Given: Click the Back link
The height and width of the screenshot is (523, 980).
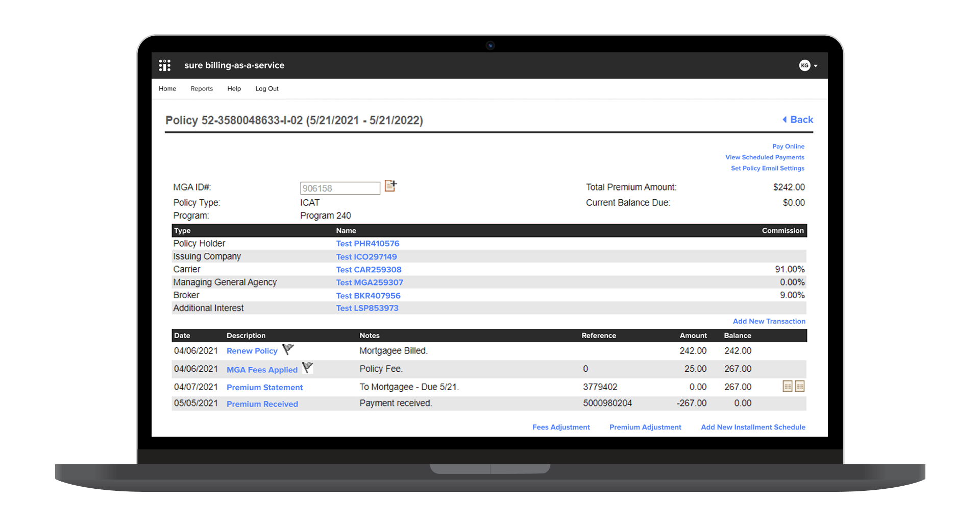Looking at the screenshot, I should click(801, 120).
